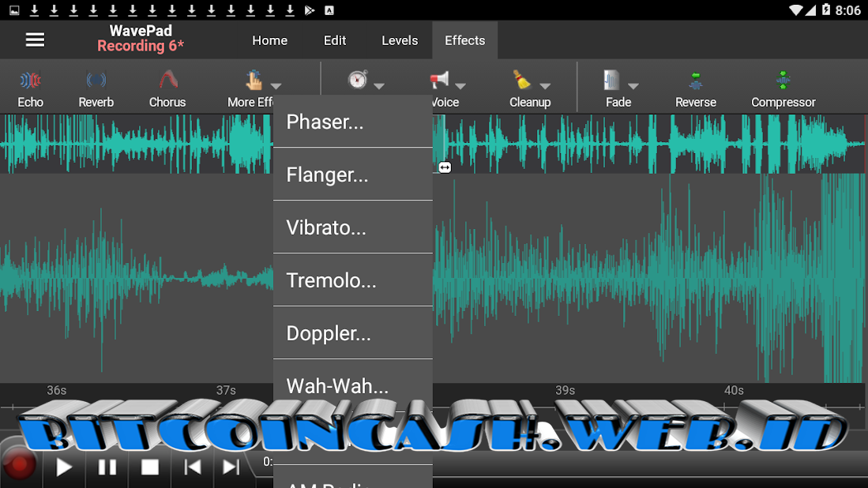Click the 37s timeline marker

coord(226,390)
